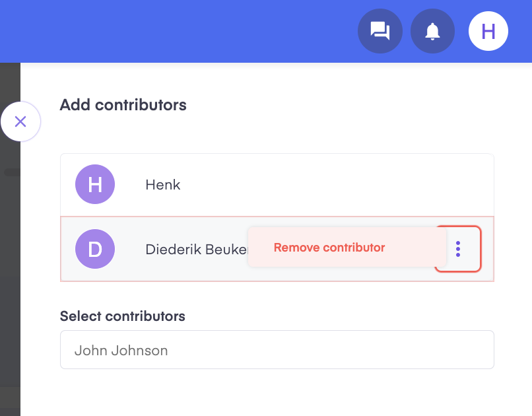
Task: Open the notifications bell
Action: (x=432, y=31)
